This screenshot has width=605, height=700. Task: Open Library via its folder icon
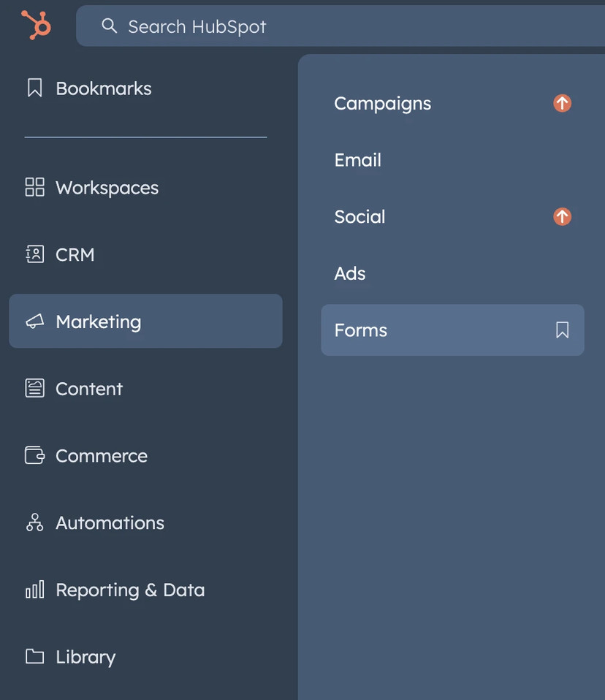(34, 655)
